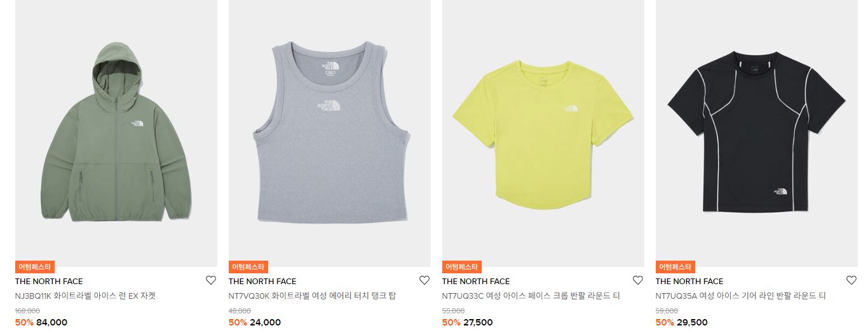Open product link NT7VQ30K 에어리 터치 탱크 탑
Viewport: 868px width, 335px height.
[312, 296]
